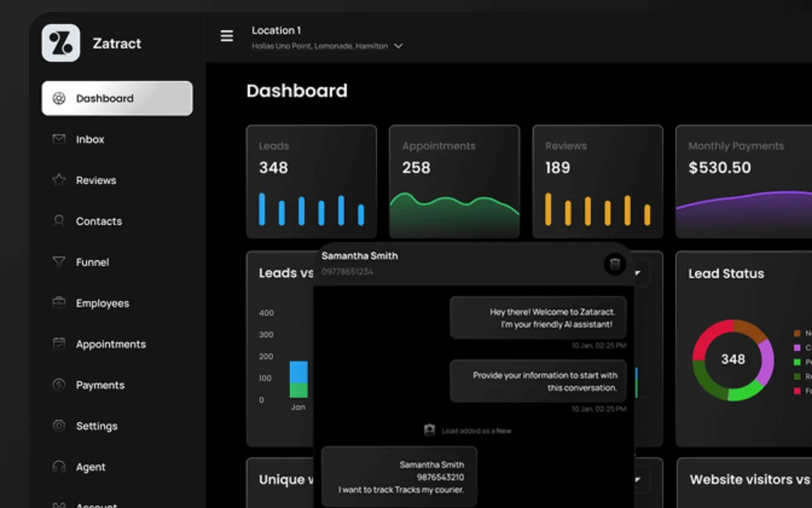
Task: Click the Settings gear icon
Action: (59, 426)
